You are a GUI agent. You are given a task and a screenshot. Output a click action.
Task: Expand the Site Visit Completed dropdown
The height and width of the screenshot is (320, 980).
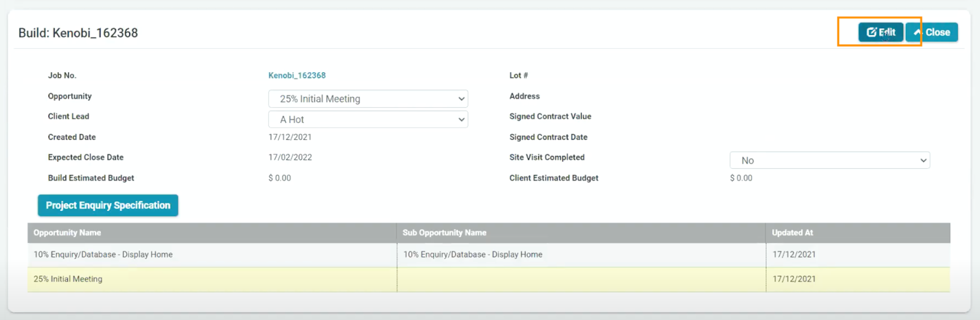(x=829, y=160)
